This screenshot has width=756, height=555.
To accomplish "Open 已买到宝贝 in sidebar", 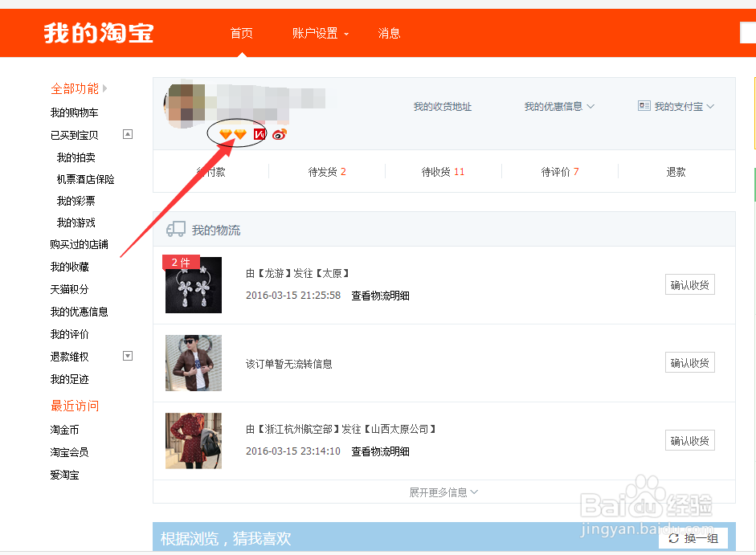I will pos(74,135).
